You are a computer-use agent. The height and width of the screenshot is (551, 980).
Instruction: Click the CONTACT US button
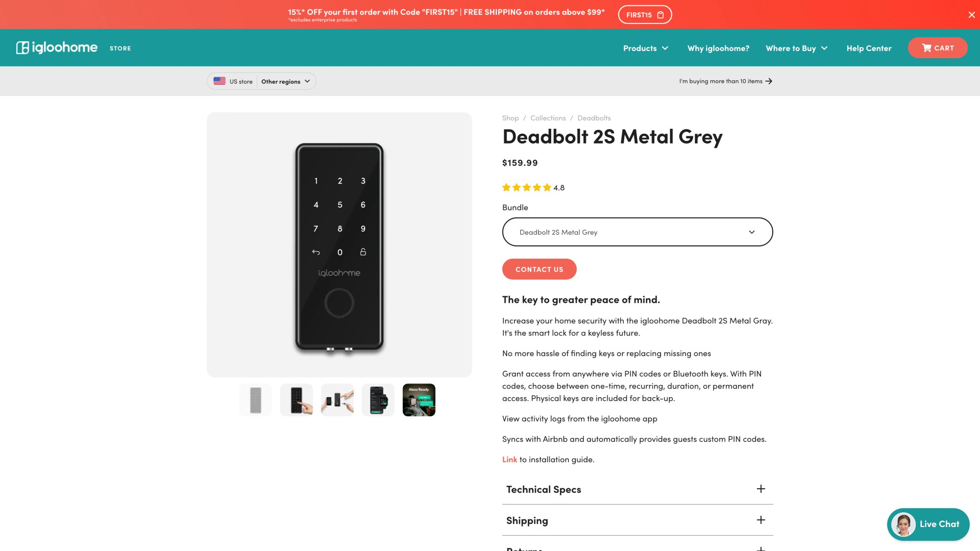[x=539, y=269]
